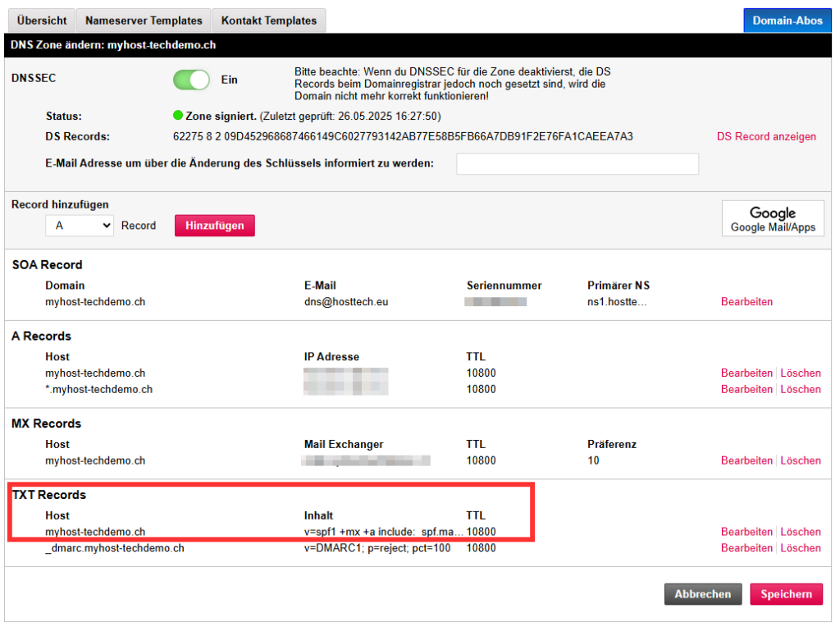Open the Kontakt Templates tab
Image resolution: width=840 pixels, height=627 pixels.
(x=268, y=21)
